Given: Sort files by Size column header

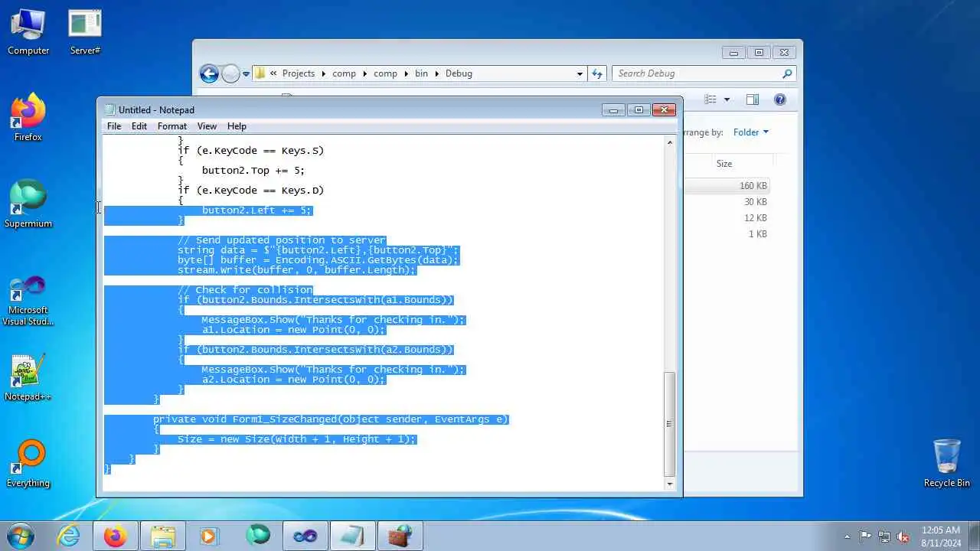Looking at the screenshot, I should coord(724,164).
